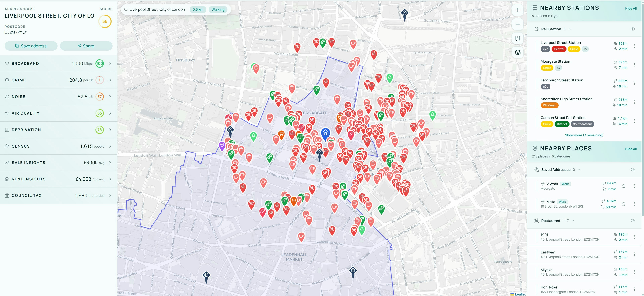
Task: Expand the Air Quality details row
Action: 59,113
